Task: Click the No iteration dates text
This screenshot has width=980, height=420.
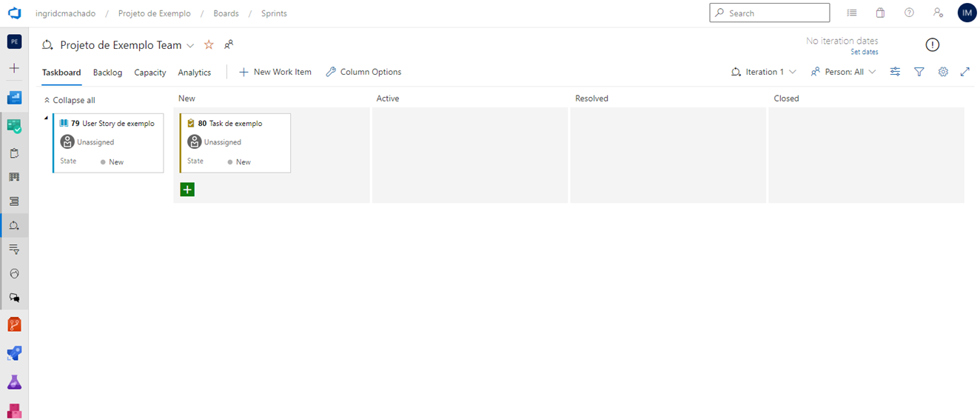Action: (x=842, y=41)
